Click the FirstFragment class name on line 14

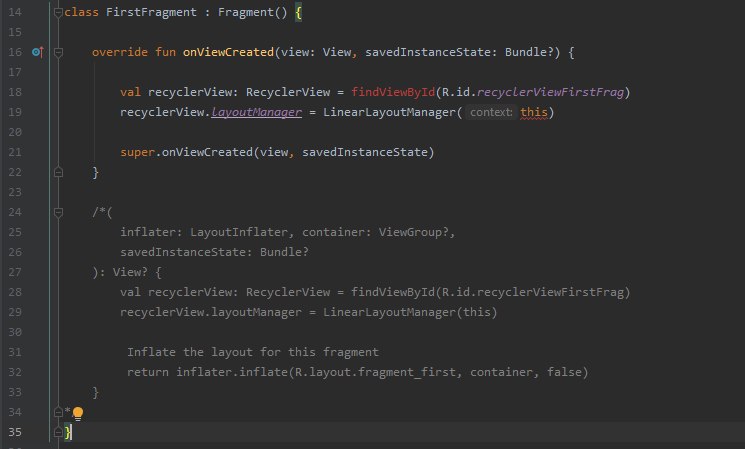[151, 12]
